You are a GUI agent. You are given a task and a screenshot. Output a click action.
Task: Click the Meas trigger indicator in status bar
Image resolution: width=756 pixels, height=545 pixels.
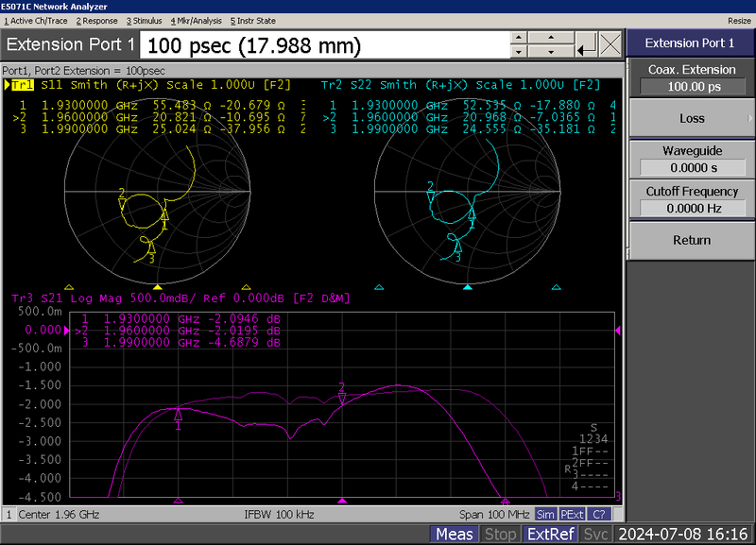pos(457,533)
